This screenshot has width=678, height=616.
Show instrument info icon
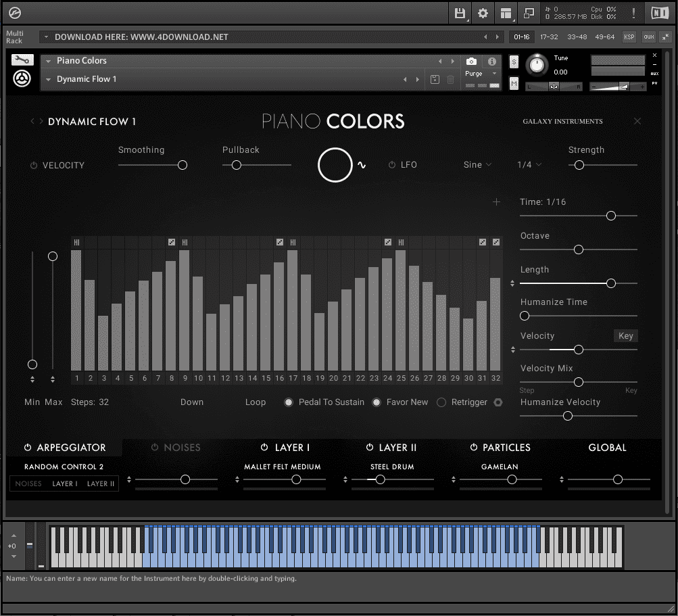492,62
